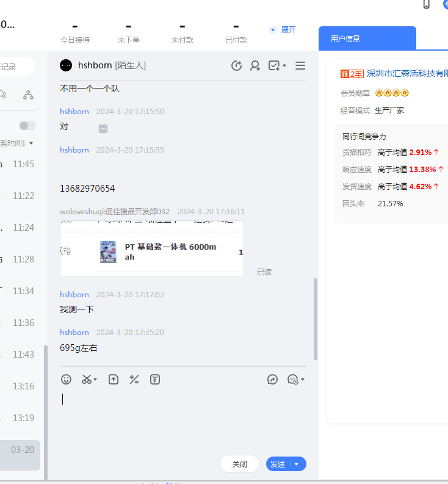Click the PT 基础款一体机 product thumbnail
The image size is (448, 484).
pyautogui.click(x=108, y=251)
